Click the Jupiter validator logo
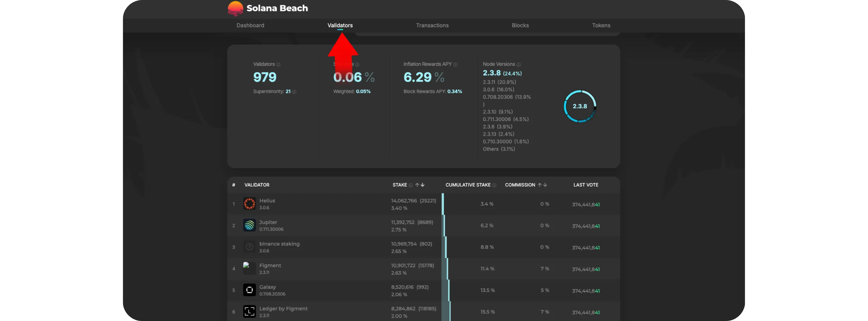The image size is (868, 321). tap(249, 225)
